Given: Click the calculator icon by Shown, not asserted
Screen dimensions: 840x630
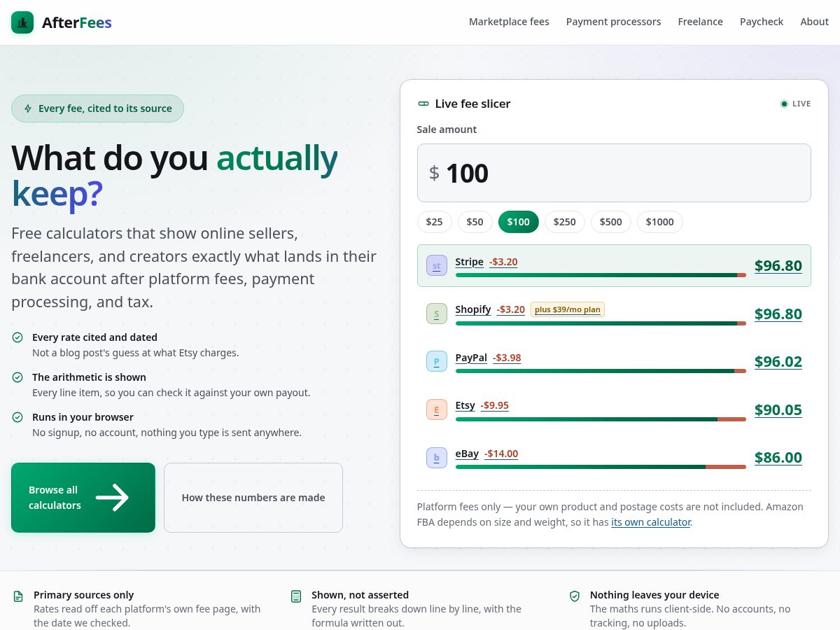Looking at the screenshot, I should pos(296,596).
